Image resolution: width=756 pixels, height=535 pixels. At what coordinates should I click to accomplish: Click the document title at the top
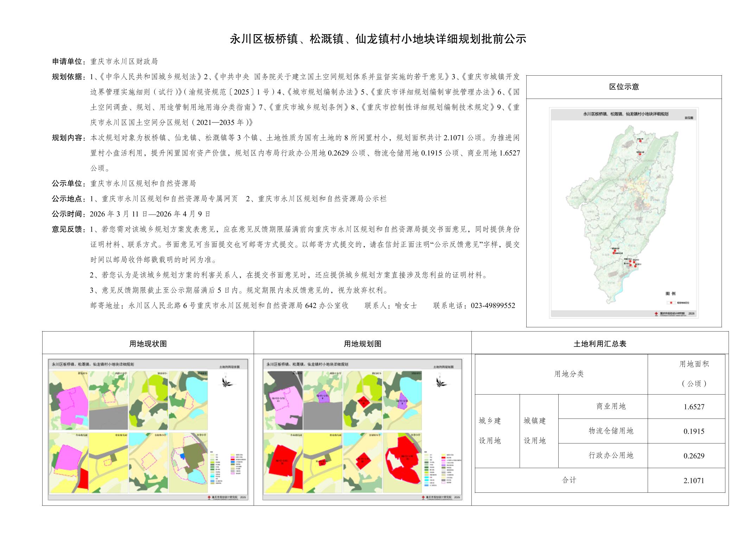[378, 39]
